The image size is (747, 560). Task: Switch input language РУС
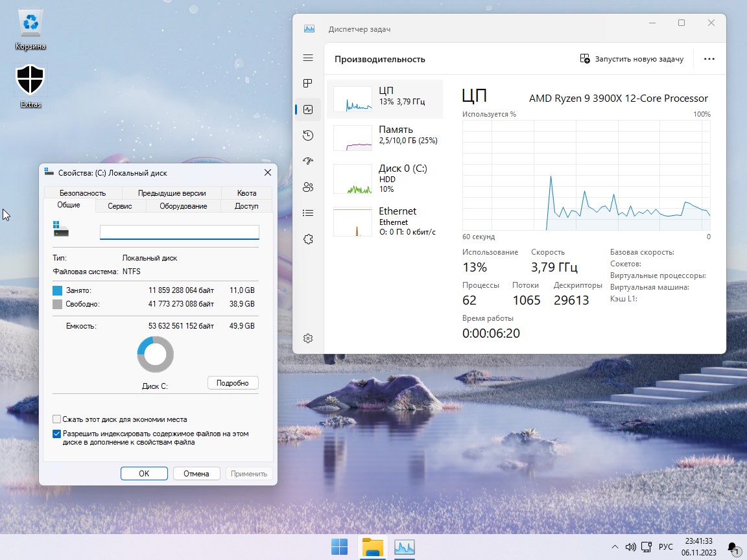tap(665, 546)
